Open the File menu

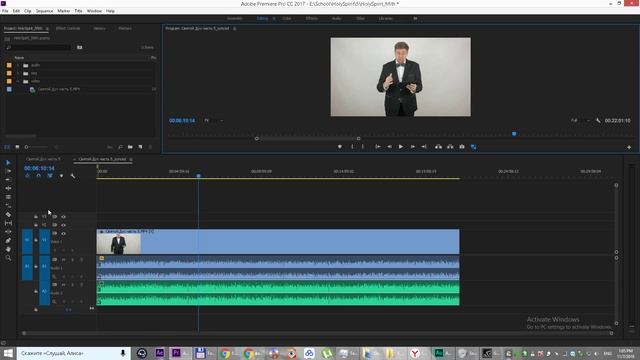pyautogui.click(x=5, y=11)
